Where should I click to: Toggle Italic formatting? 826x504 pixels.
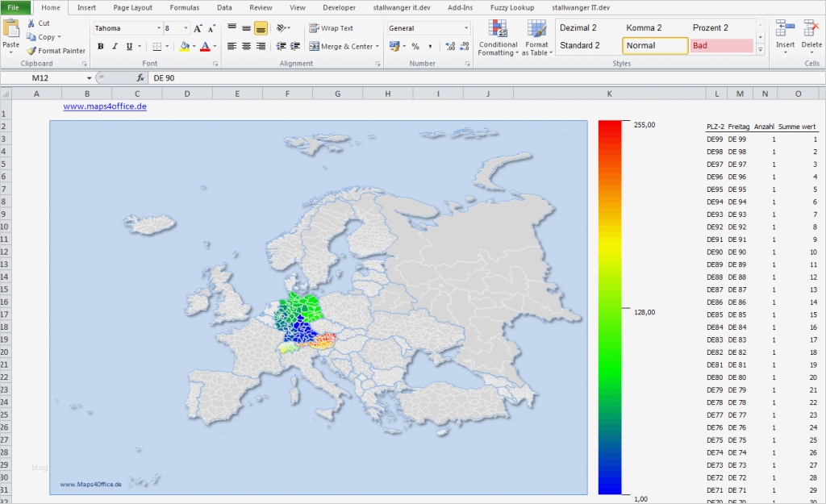click(115, 47)
